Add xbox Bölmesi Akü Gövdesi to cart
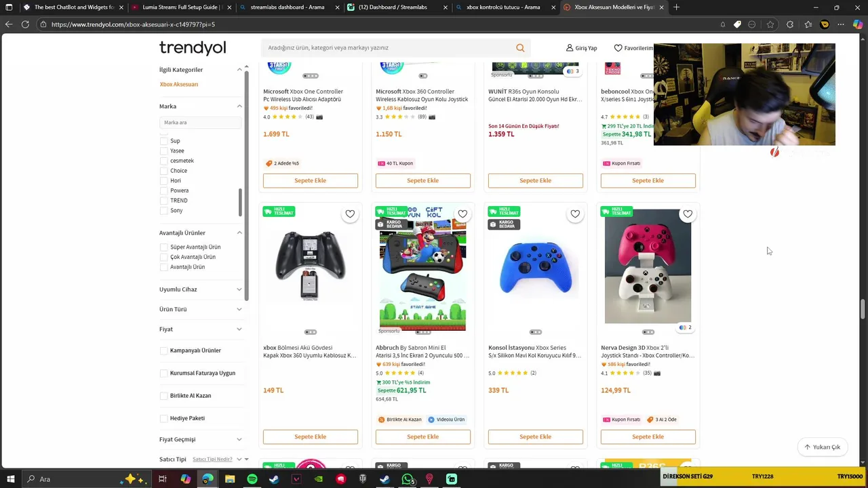Image resolution: width=868 pixels, height=488 pixels. click(311, 437)
